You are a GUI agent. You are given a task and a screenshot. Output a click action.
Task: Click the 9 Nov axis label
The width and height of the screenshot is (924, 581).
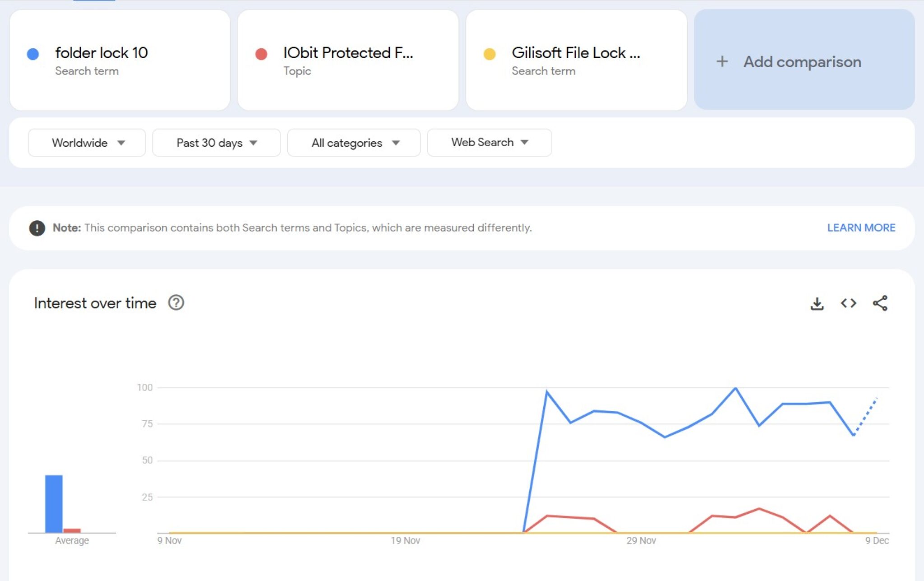[169, 541]
